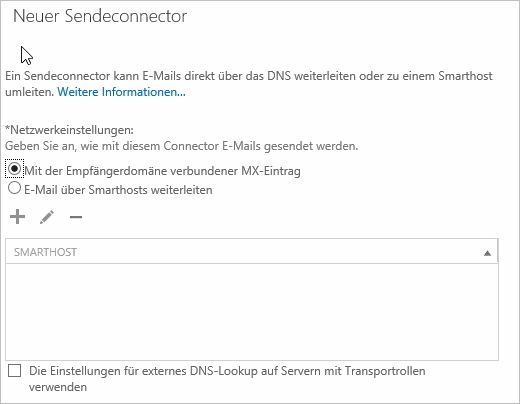Sort the list using the SMARTHOST header arrow
This screenshot has height=404, width=520.
coord(487,253)
